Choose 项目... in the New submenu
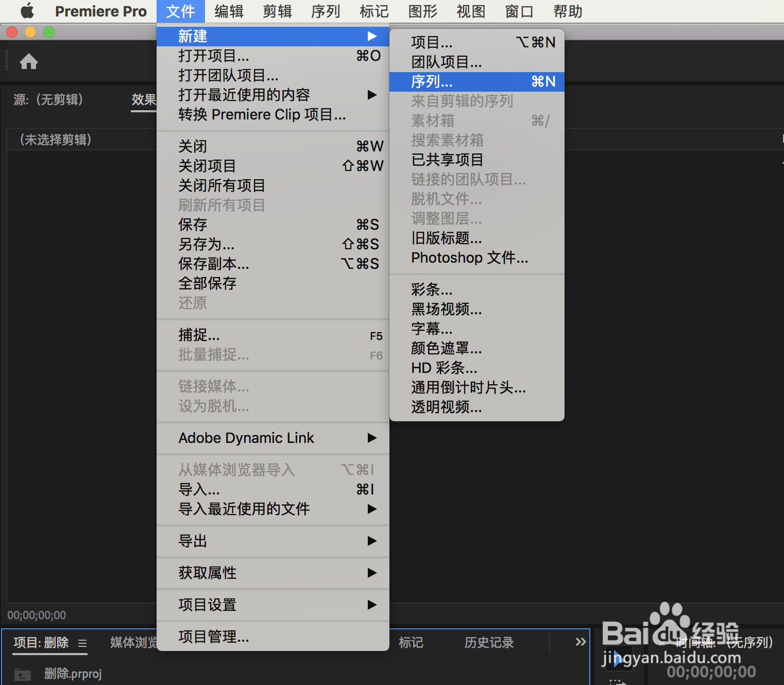This screenshot has height=685, width=784. tap(477, 42)
